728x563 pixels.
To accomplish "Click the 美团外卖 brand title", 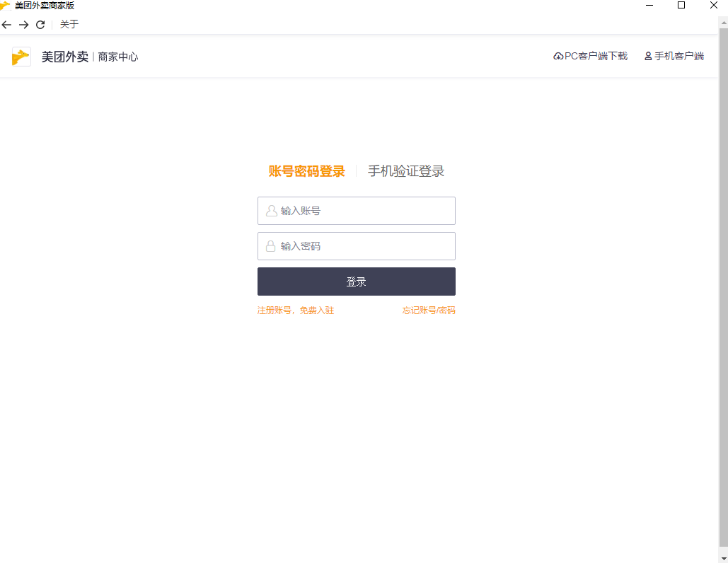I will [x=65, y=57].
